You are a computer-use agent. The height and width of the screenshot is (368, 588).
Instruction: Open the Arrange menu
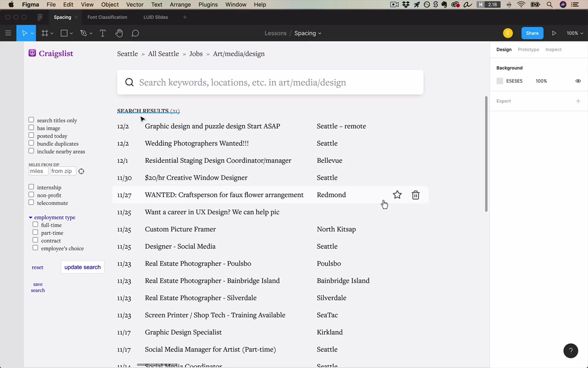(180, 5)
